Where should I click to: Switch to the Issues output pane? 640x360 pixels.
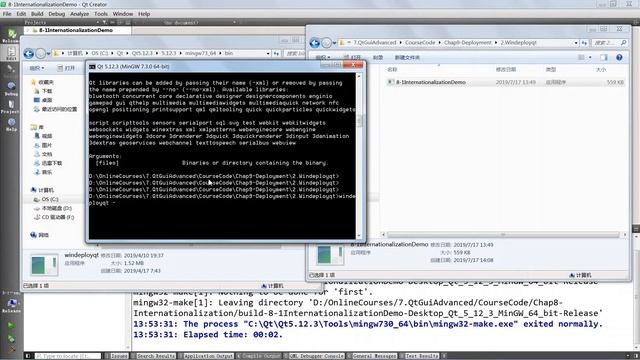pos(118,356)
